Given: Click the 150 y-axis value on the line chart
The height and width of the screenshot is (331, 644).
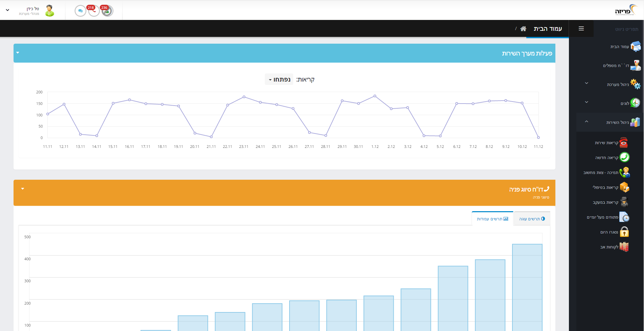Looking at the screenshot, I should point(39,104).
